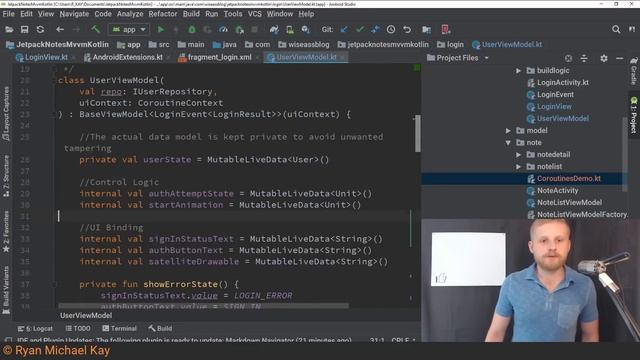The width and height of the screenshot is (640, 360).
Task: Open the SDK Manager icon
Action: tap(306, 29)
